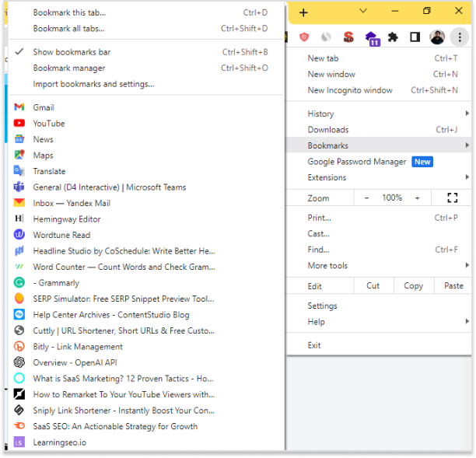Open the Remarket YouTube Viewers bookmark
This screenshot has width=476, height=458.
click(x=145, y=394)
